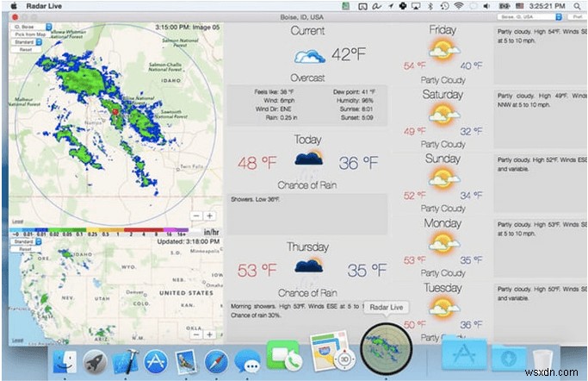Click Legal link on the national map
588x381 pixels.
[x=17, y=340]
